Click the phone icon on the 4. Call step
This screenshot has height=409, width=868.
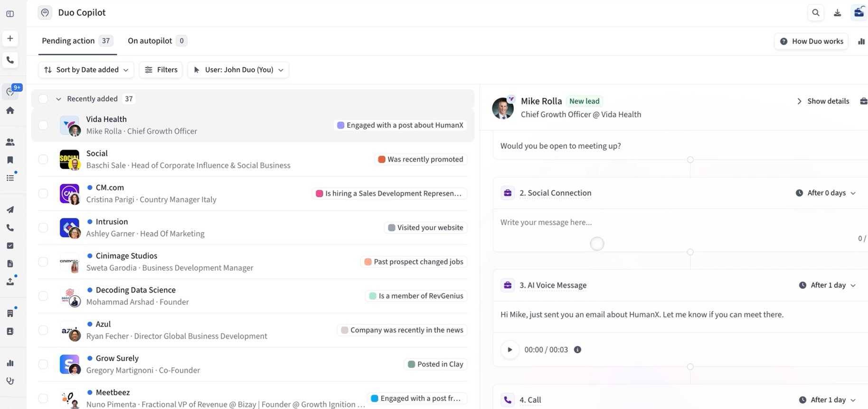pyautogui.click(x=508, y=400)
